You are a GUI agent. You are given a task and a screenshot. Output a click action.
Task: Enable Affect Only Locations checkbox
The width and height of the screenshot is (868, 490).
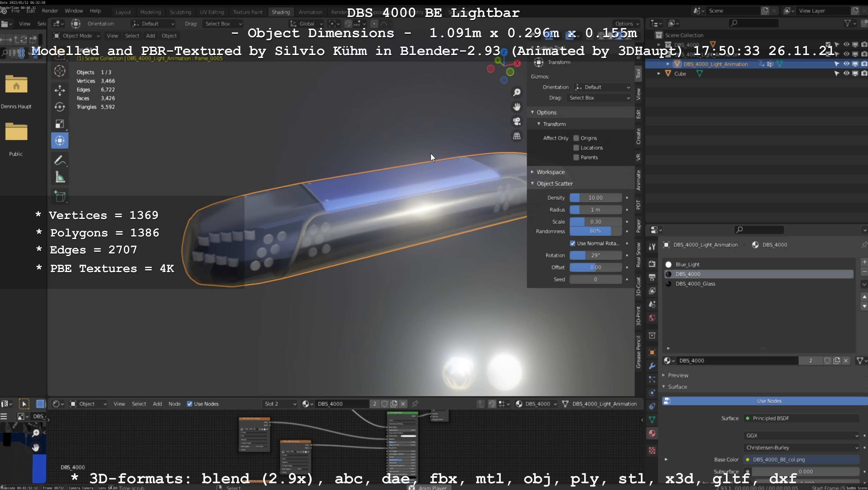point(576,148)
